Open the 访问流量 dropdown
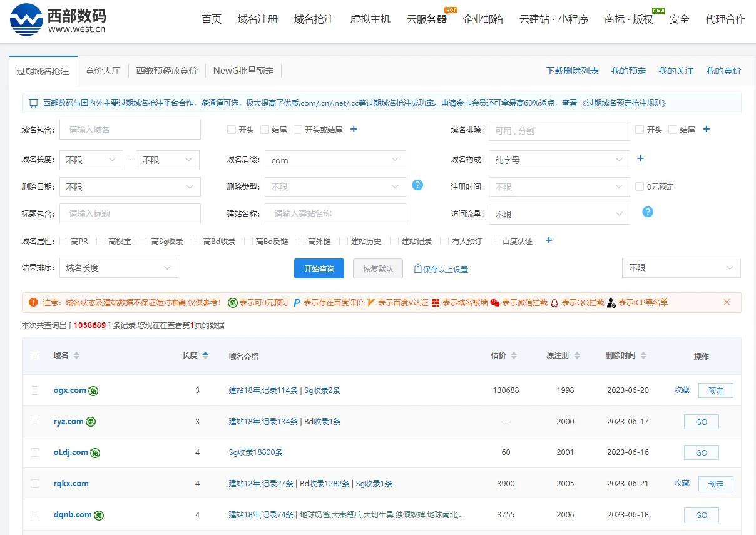This screenshot has height=535, width=756. (559, 214)
